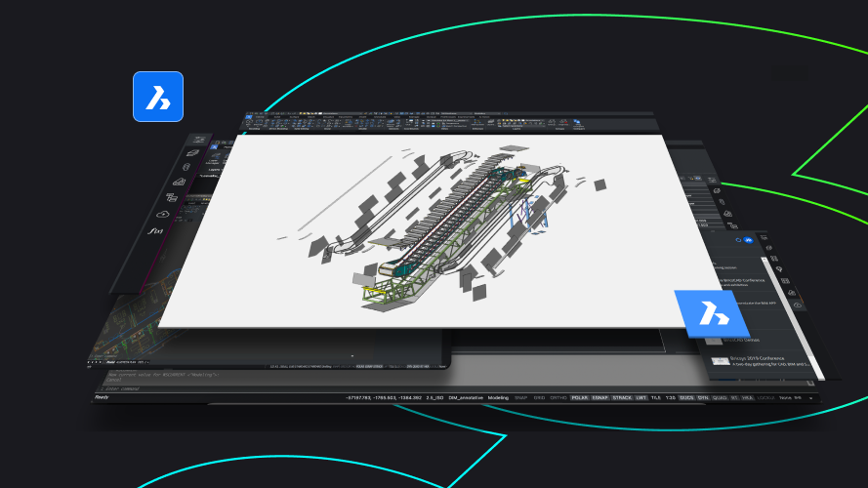Click the Bricsys 2019 Conference thumbnail
Image resolution: width=868 pixels, height=488 pixels.
point(721,361)
